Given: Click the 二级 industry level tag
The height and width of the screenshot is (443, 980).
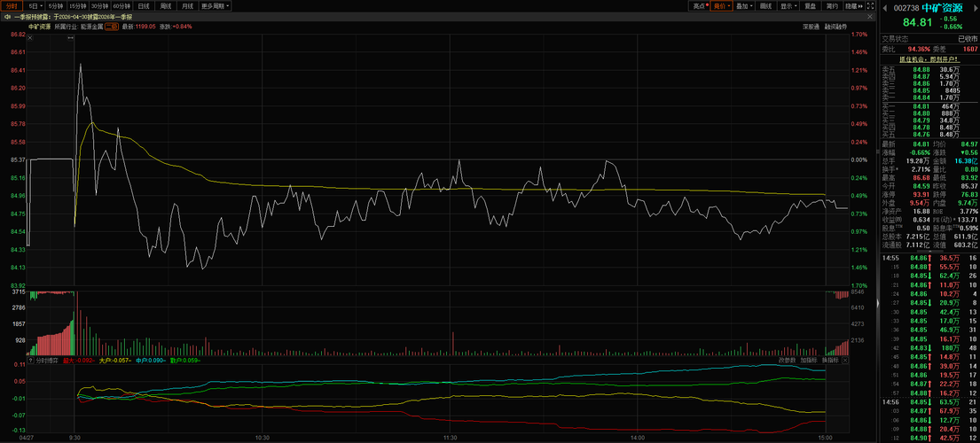Looking at the screenshot, I should point(112,27).
